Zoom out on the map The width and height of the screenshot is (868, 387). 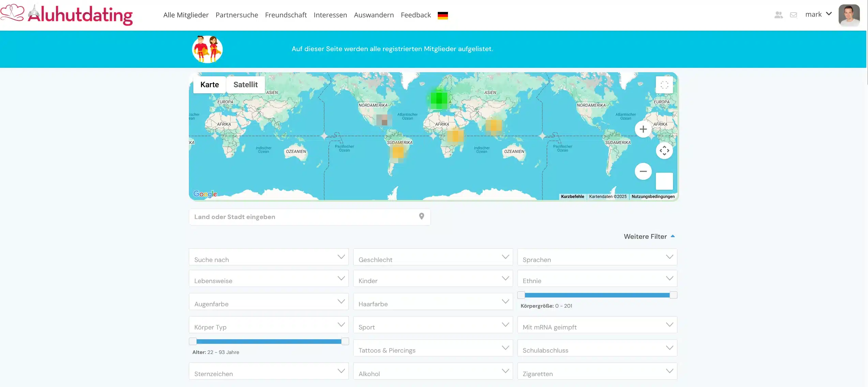(643, 171)
